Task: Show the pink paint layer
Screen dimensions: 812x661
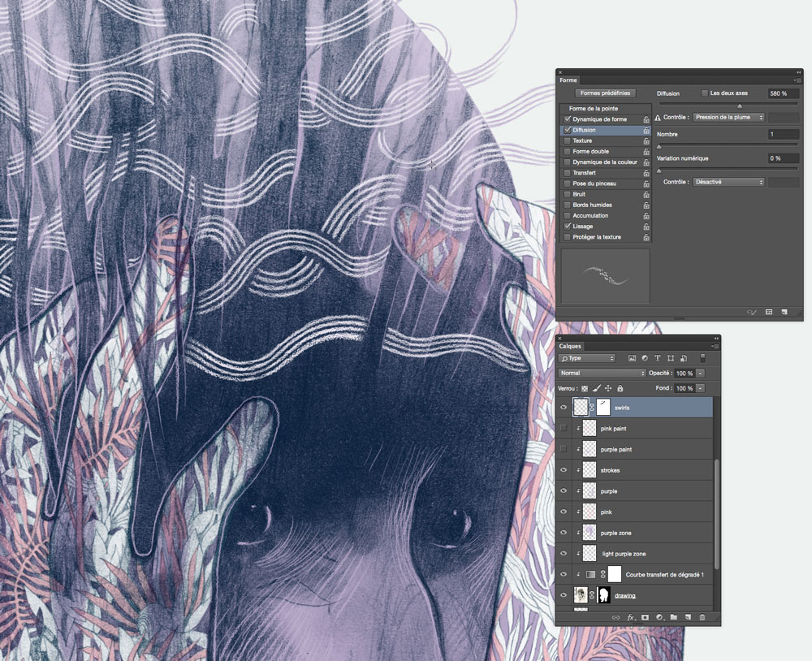Action: pyautogui.click(x=564, y=429)
